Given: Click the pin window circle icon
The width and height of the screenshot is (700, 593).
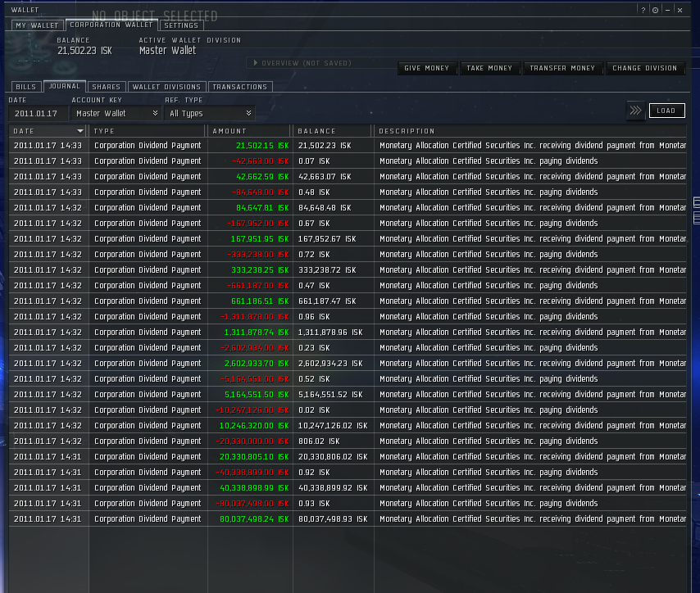Looking at the screenshot, I should pyautogui.click(x=655, y=11).
